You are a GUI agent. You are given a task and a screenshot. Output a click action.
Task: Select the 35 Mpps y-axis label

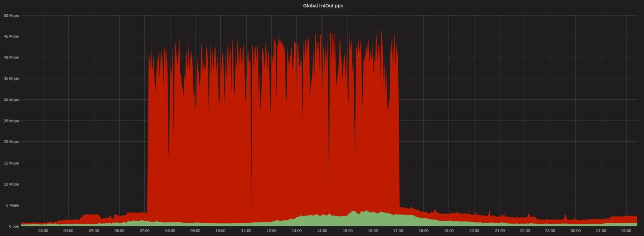click(x=11, y=78)
